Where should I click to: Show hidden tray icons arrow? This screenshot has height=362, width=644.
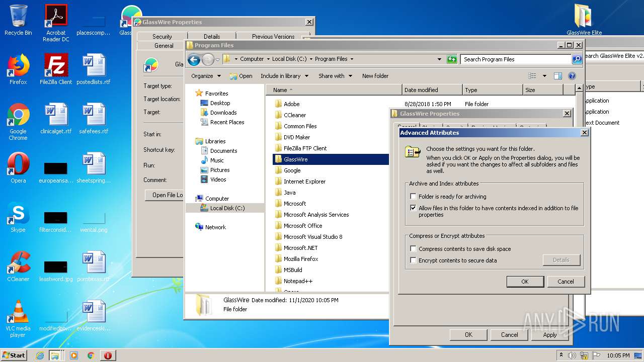[561, 355]
